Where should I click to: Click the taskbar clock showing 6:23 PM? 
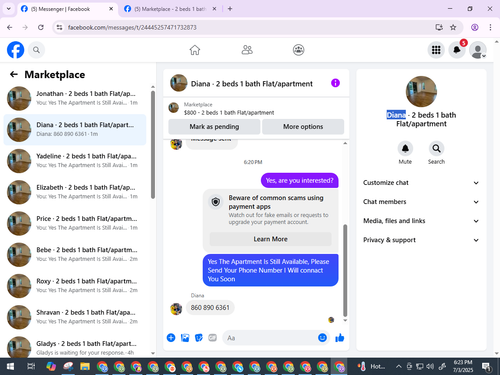pyautogui.click(x=463, y=366)
